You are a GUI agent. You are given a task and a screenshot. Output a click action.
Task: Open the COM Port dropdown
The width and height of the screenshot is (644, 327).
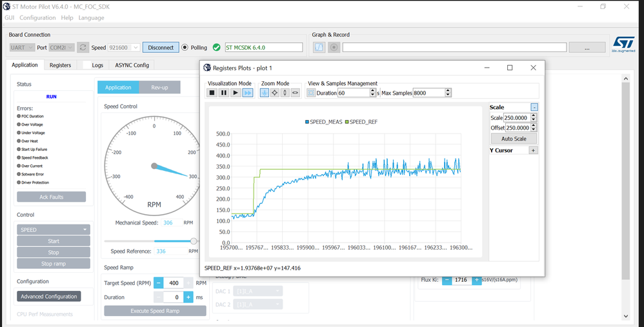[x=61, y=48]
